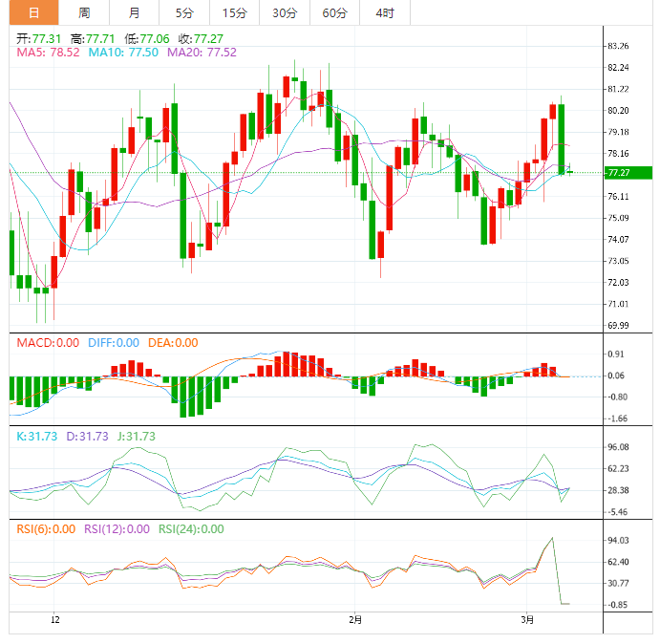The height and width of the screenshot is (644, 660).
Task: Click the DIFF:0.00 indicator label
Action: (114, 343)
